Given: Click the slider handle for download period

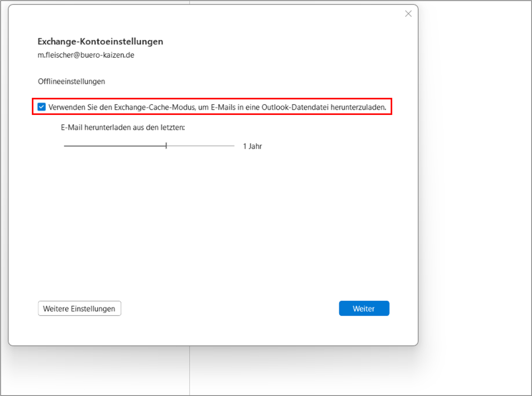Looking at the screenshot, I should pos(166,146).
